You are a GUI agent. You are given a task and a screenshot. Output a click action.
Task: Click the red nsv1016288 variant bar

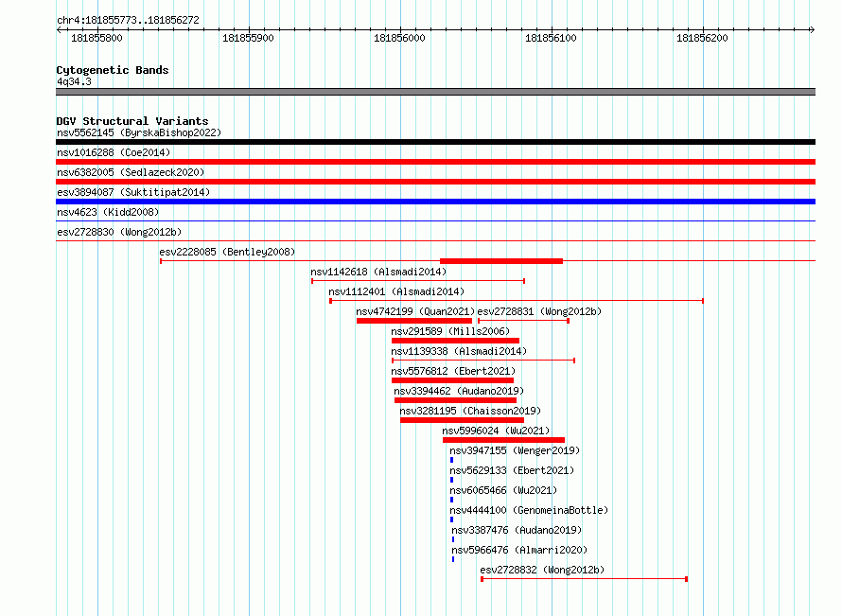(x=435, y=162)
